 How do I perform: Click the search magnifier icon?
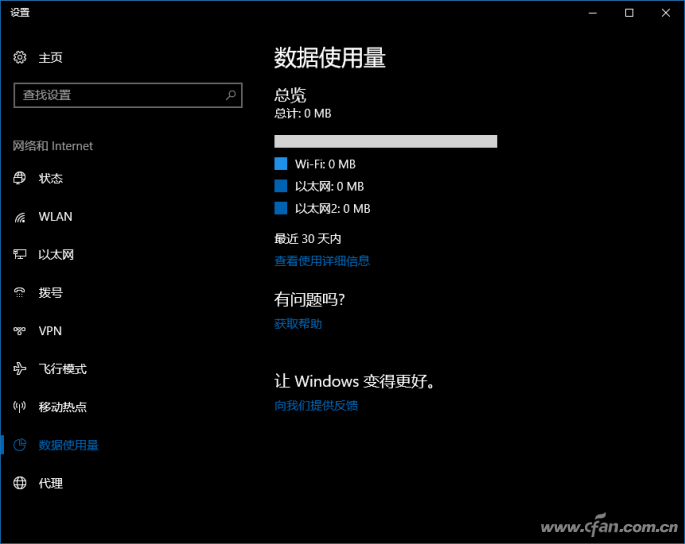(231, 95)
